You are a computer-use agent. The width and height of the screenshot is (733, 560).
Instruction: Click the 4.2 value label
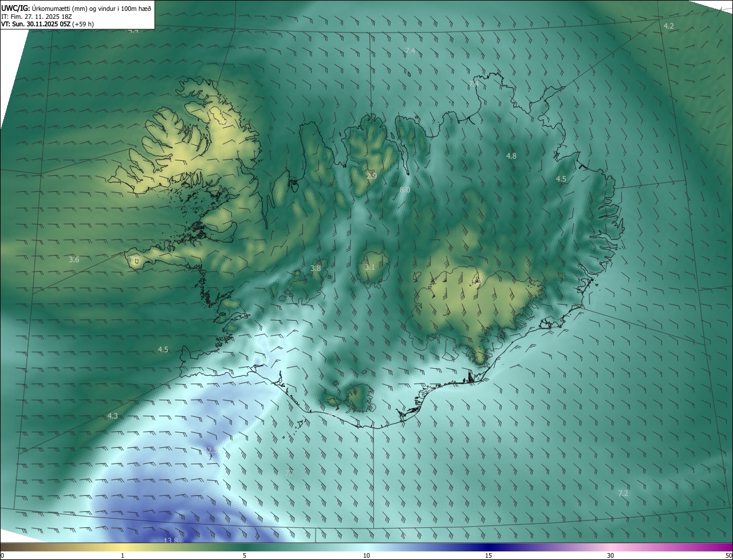(669, 26)
